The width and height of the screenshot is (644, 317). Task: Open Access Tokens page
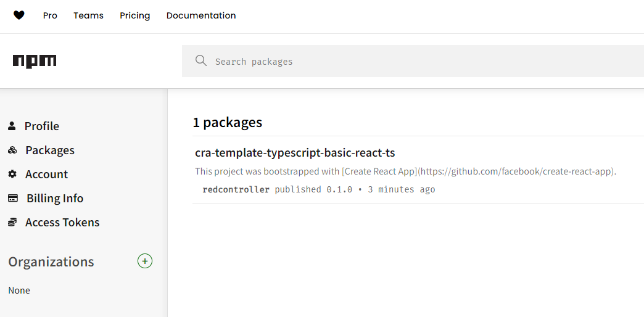pyautogui.click(x=62, y=222)
